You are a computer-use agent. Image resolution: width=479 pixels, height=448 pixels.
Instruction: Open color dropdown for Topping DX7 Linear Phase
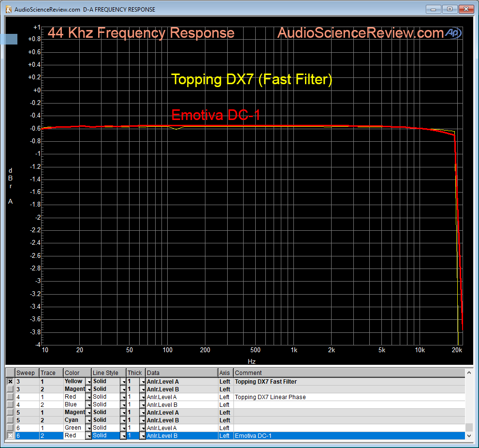click(x=88, y=397)
